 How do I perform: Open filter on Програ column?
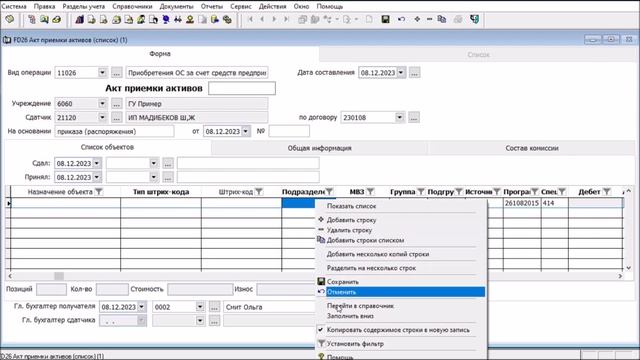click(x=534, y=192)
